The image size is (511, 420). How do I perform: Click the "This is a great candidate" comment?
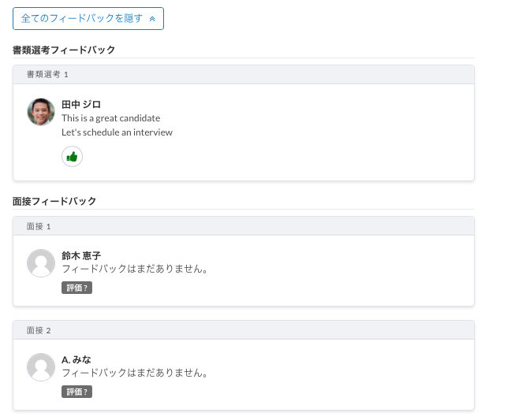110,118
